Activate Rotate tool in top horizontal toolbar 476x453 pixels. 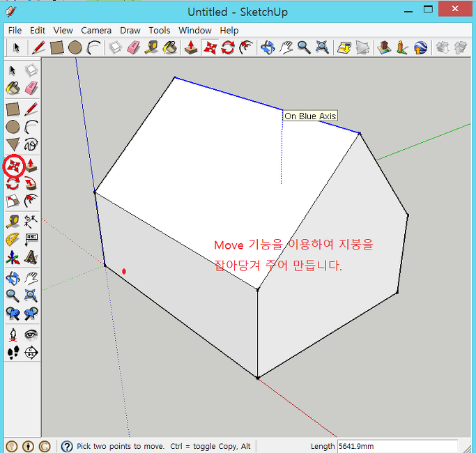tap(228, 47)
